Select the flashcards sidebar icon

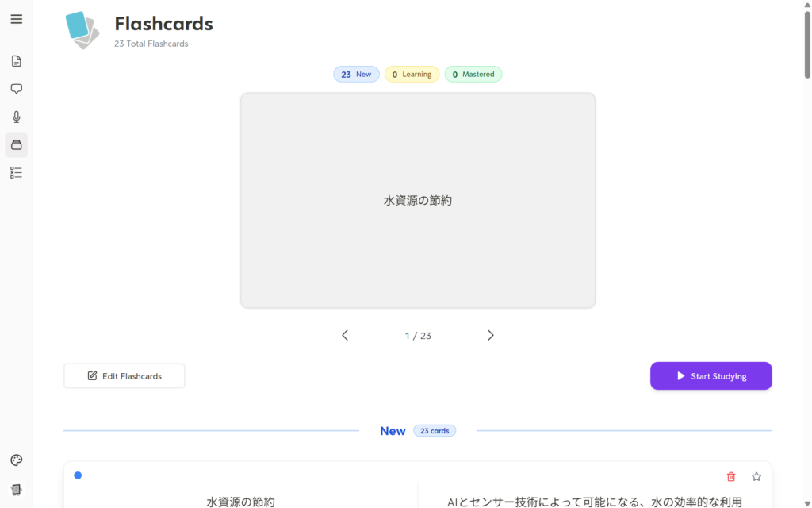16,144
